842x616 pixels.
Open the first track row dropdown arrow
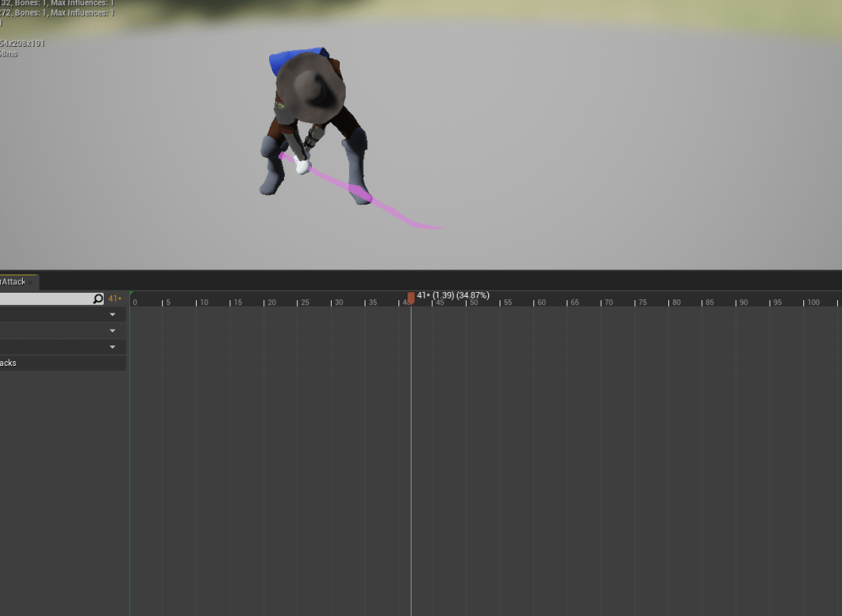click(x=113, y=314)
